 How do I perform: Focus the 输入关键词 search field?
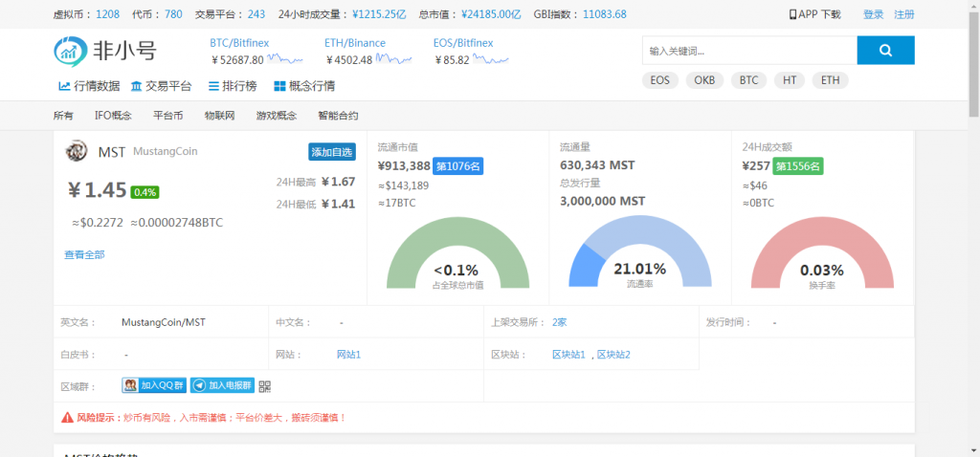pos(749,51)
